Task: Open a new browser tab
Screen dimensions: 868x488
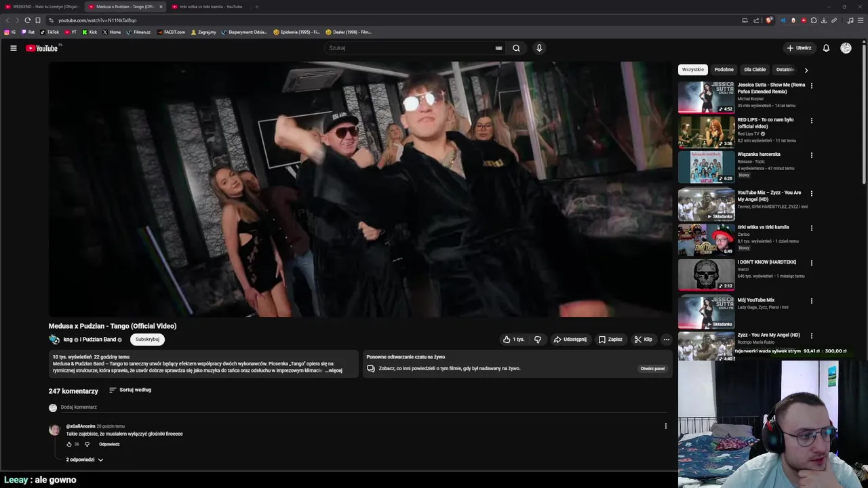Action: pos(256,7)
